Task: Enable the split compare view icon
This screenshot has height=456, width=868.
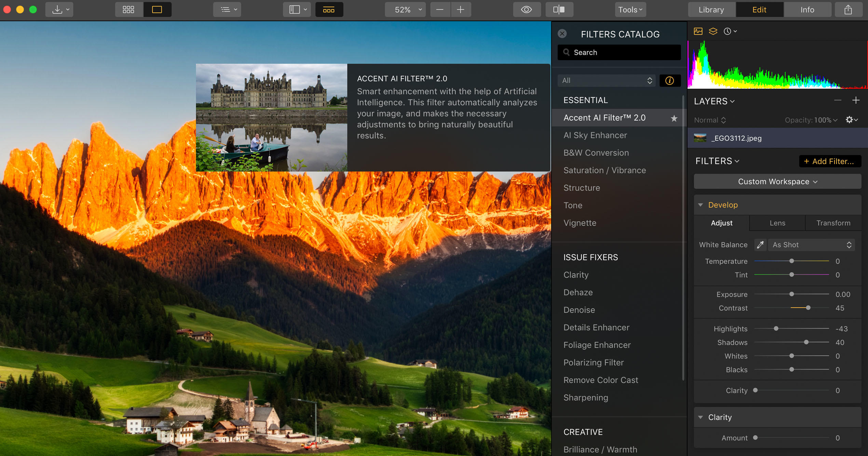Action: (x=559, y=9)
